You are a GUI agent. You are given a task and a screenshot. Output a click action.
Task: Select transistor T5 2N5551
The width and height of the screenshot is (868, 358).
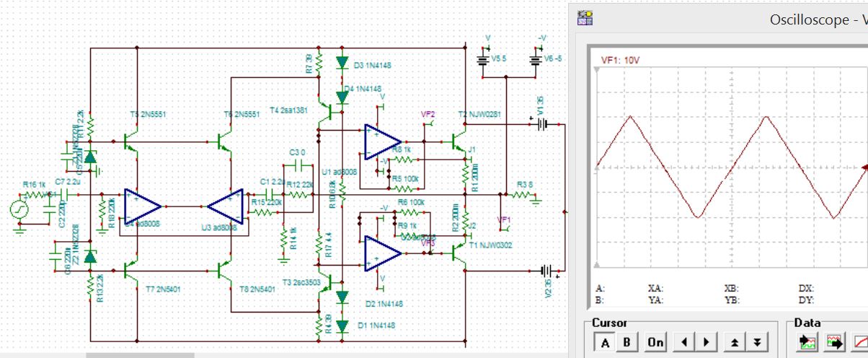[130, 141]
